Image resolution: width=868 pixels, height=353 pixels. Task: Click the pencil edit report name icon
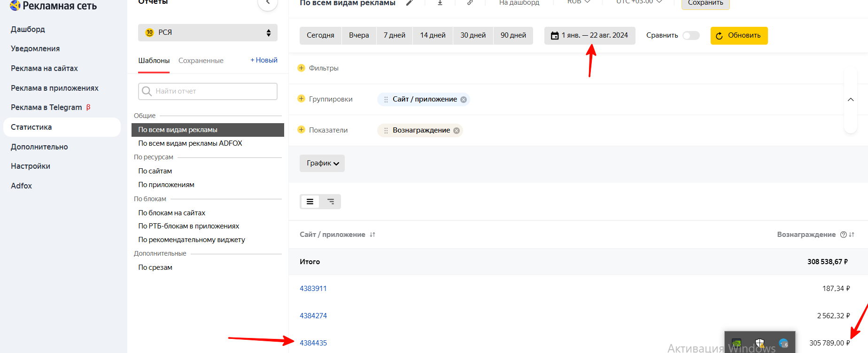click(x=410, y=3)
